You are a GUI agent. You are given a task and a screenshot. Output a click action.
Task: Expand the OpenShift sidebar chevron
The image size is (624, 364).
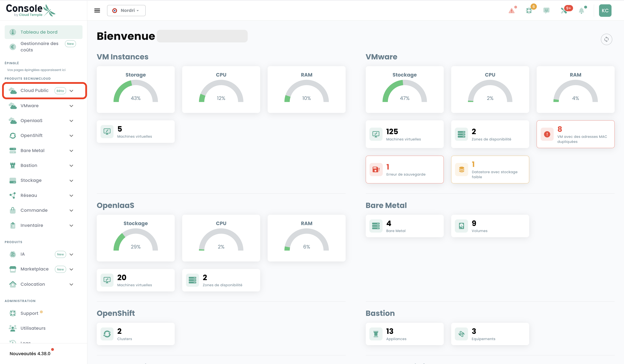coord(71,136)
